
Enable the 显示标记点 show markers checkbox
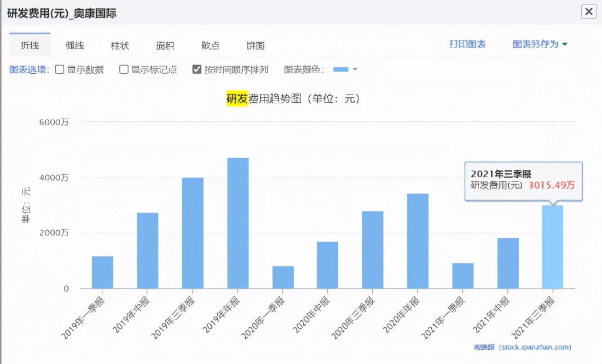coord(124,69)
